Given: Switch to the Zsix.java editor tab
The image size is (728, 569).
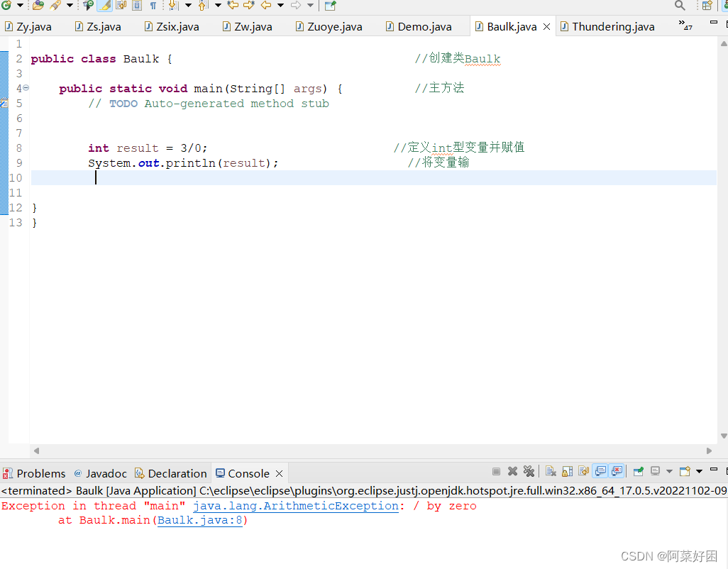Looking at the screenshot, I should point(172,26).
